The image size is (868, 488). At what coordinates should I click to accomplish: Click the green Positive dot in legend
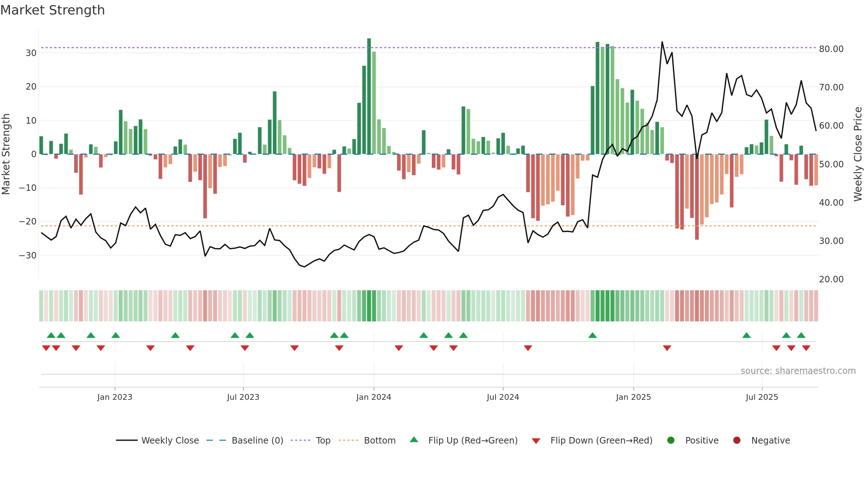click(x=671, y=440)
